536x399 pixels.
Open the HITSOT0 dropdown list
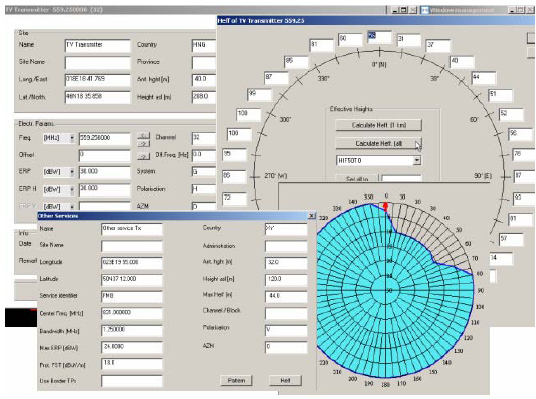click(x=416, y=160)
